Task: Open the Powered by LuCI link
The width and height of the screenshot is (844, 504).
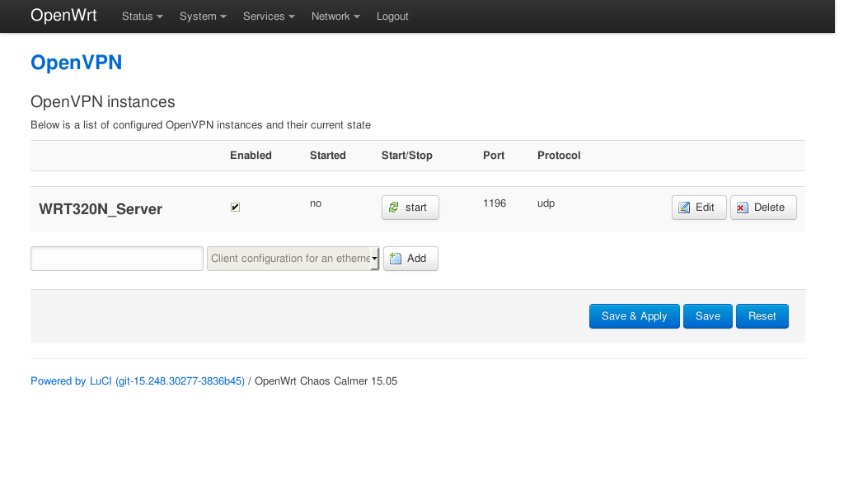Action: pyautogui.click(x=137, y=381)
